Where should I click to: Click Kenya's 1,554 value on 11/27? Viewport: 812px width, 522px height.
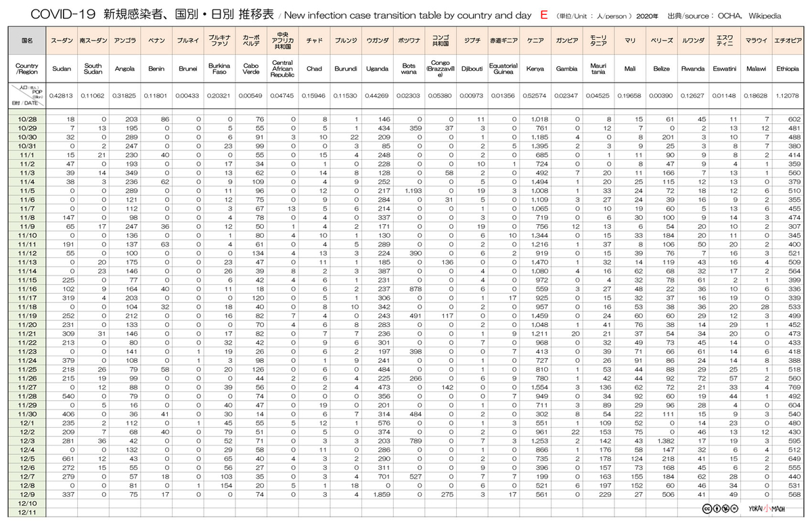point(540,387)
